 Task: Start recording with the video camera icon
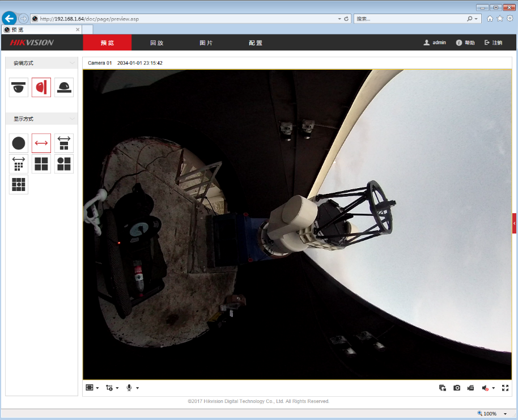[470, 388]
